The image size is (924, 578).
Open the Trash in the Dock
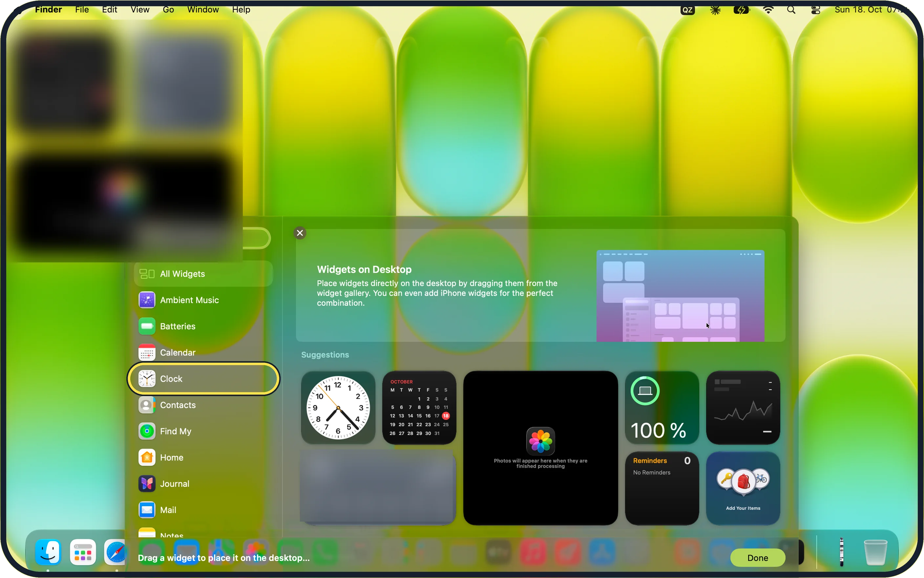(875, 552)
